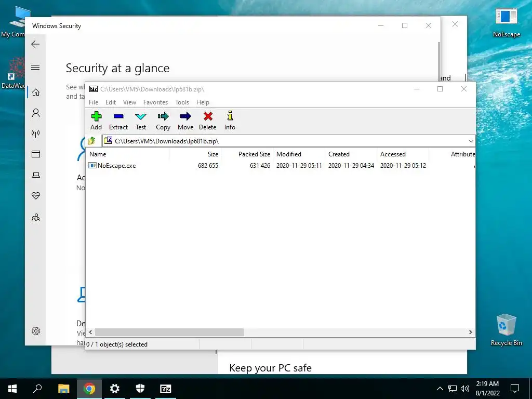Open Info for the archive in 7-Zip

230,121
